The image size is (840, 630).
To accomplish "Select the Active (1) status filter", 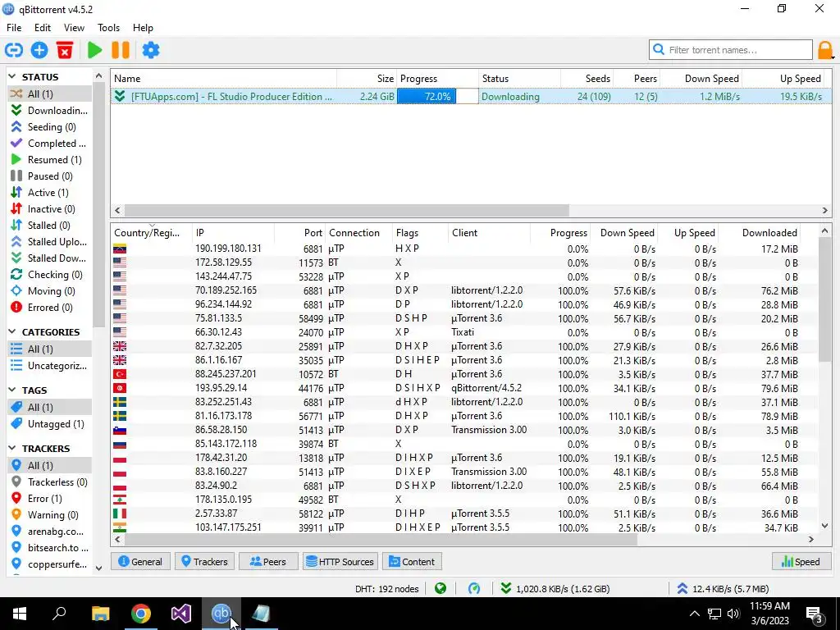I will tap(50, 193).
